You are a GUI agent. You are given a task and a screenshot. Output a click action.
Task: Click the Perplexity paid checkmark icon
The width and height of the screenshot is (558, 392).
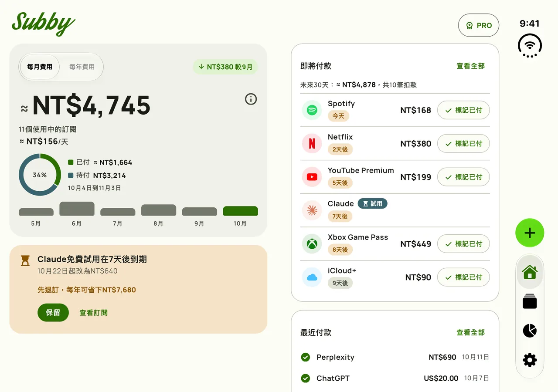click(x=306, y=357)
